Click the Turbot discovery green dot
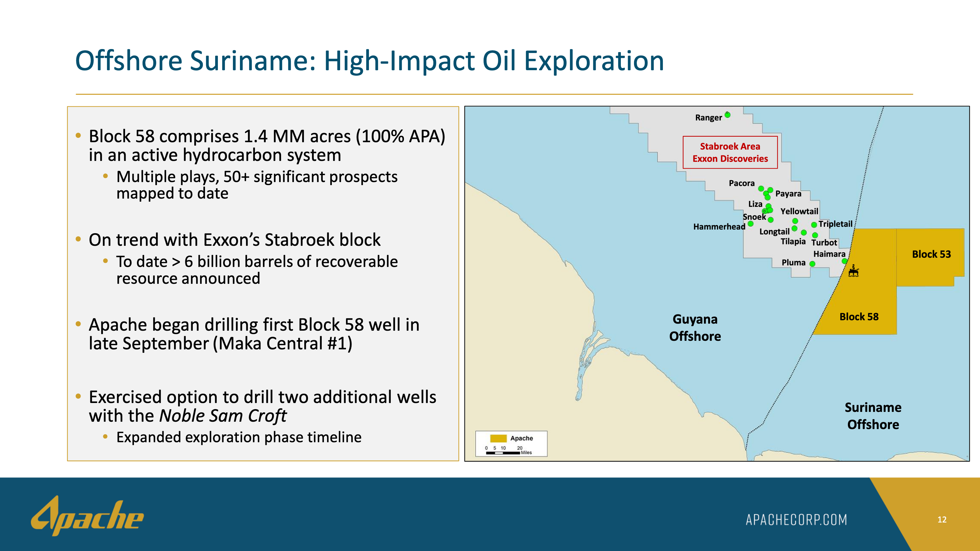This screenshot has width=980, height=551. coord(815,235)
